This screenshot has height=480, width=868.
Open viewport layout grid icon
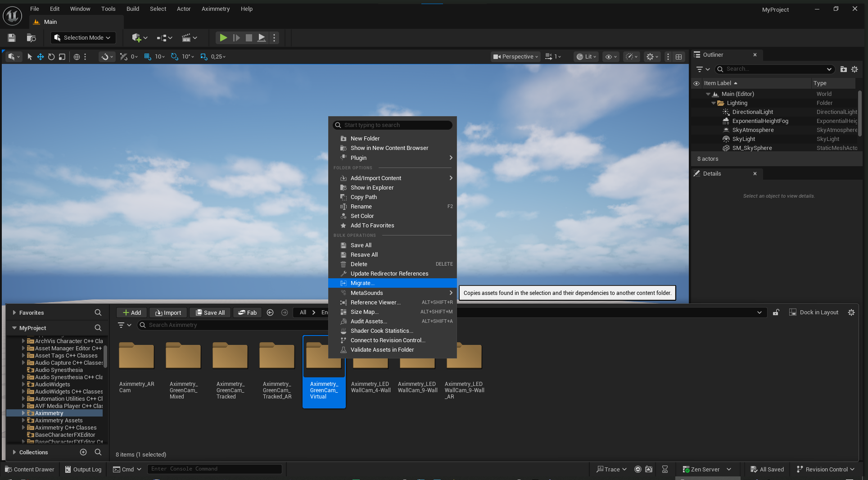(x=678, y=57)
